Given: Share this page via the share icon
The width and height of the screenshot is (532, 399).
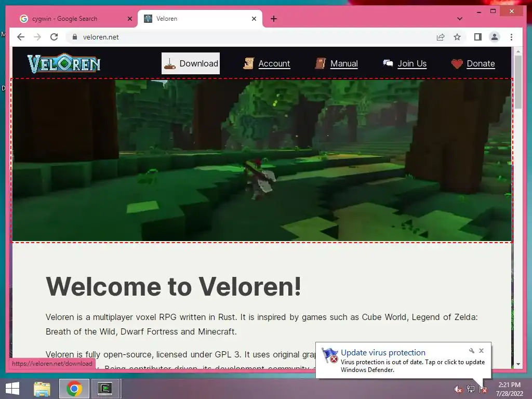Looking at the screenshot, I should click(x=441, y=37).
